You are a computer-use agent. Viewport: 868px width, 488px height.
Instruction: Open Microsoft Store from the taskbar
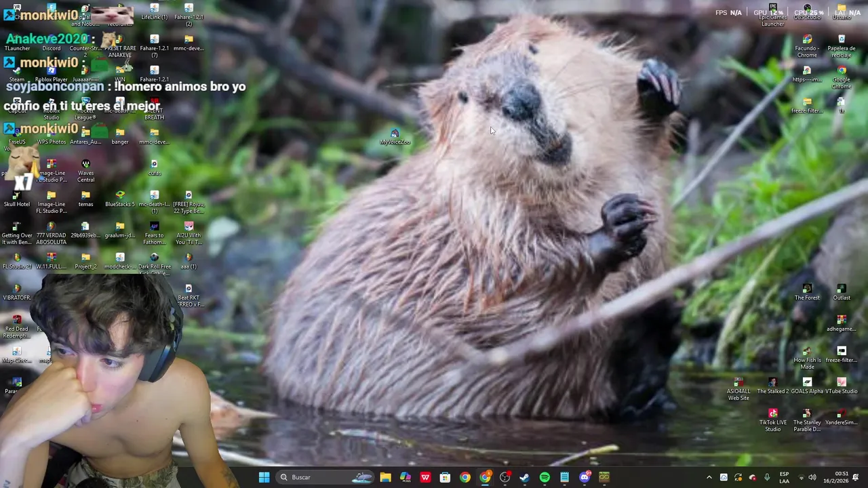(x=445, y=477)
